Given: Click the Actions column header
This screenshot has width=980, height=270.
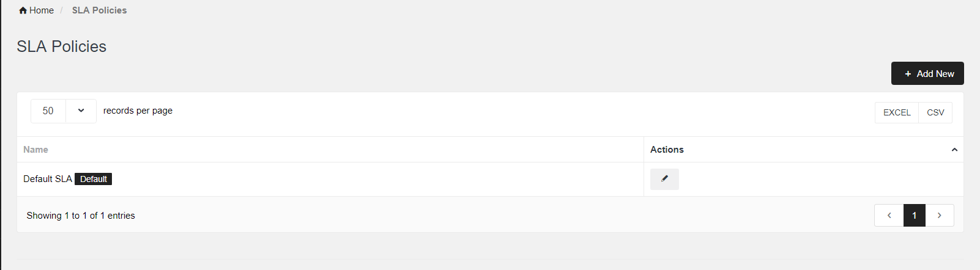Looking at the screenshot, I should tap(667, 150).
